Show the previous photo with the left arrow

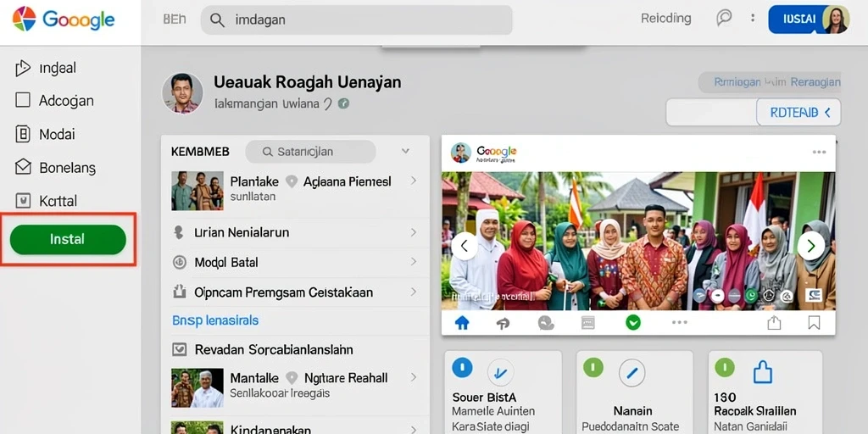click(465, 246)
